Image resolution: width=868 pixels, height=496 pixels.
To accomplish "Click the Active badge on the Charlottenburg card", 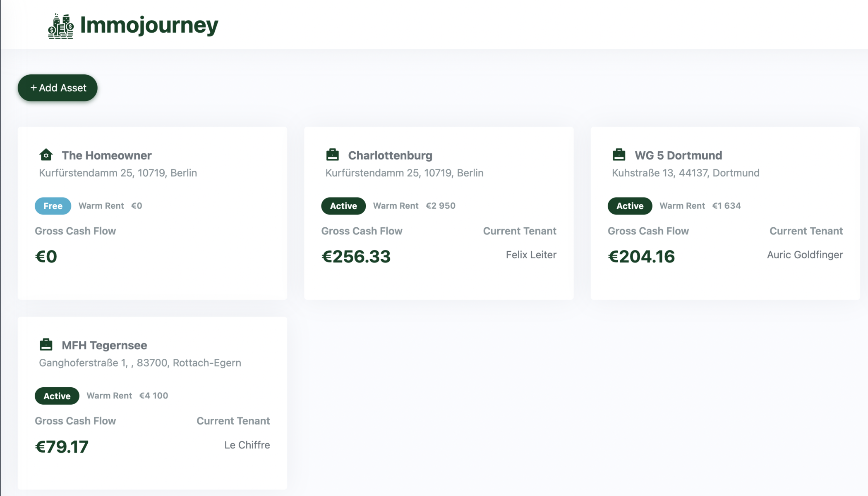I will [x=343, y=206].
